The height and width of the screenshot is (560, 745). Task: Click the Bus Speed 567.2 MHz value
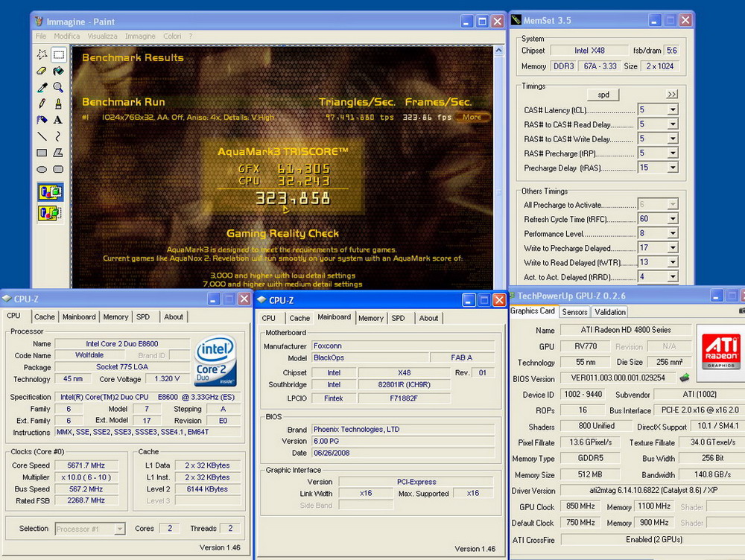pos(86,489)
